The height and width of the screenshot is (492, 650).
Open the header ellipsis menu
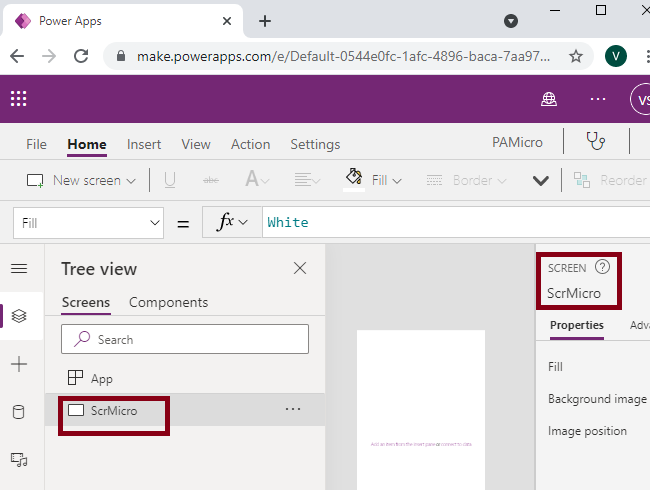(x=598, y=99)
